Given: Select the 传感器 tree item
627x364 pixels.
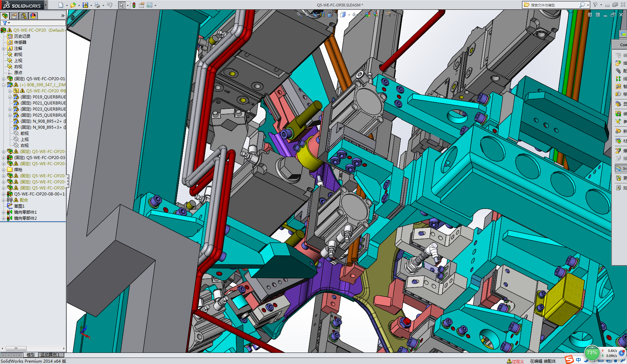Looking at the screenshot, I should [20, 42].
